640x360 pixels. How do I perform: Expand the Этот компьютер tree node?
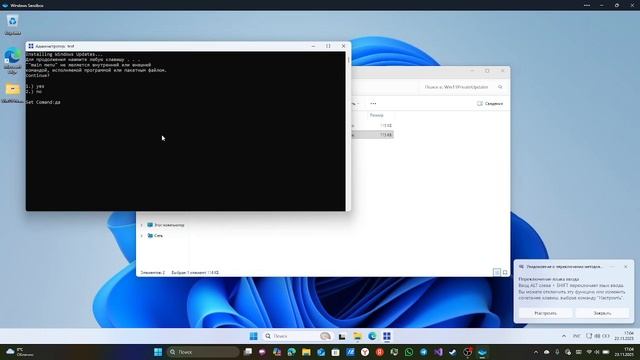pyautogui.click(x=142, y=225)
